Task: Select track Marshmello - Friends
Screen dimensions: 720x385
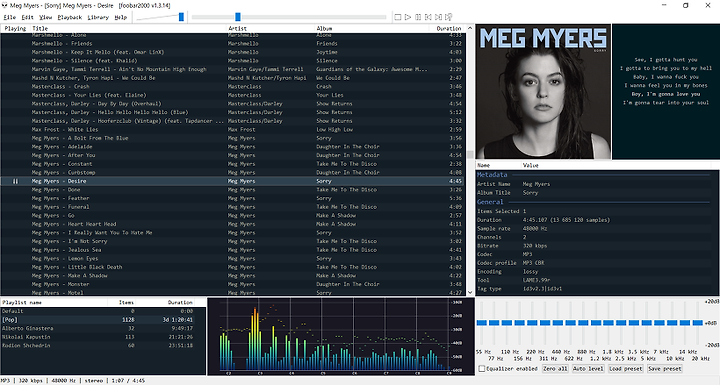Action: [x=232, y=43]
